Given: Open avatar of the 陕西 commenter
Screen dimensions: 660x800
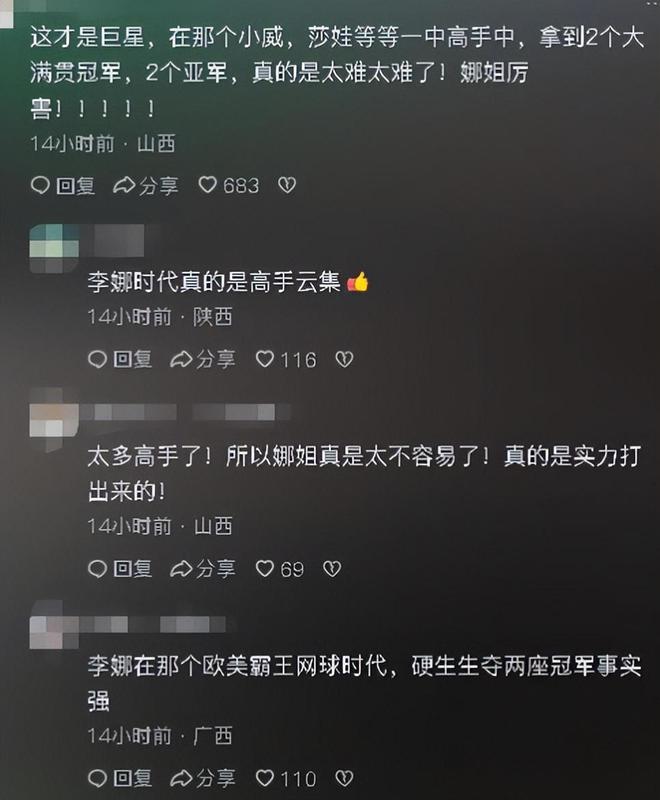Looking at the screenshot, I should [55, 247].
